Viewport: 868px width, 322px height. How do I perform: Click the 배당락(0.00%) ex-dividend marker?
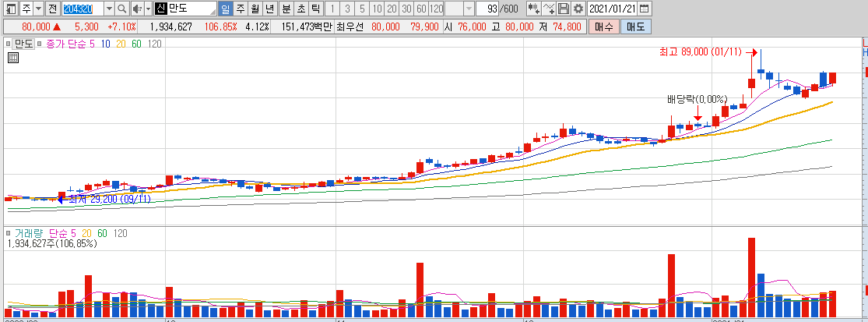coord(697,100)
